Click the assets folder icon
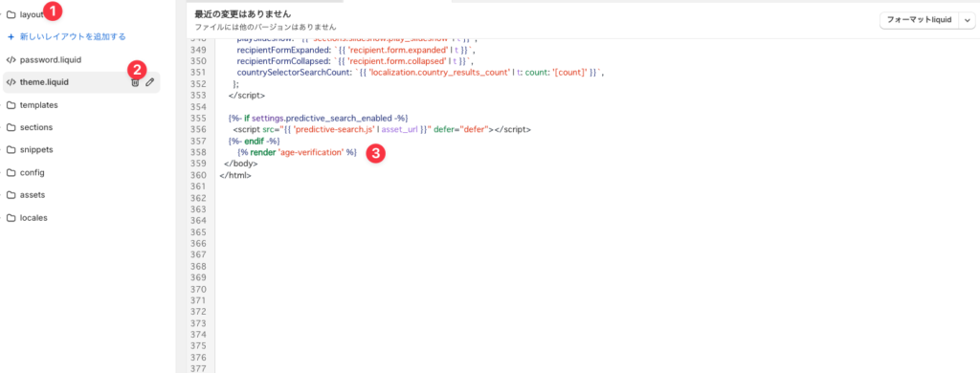 pyautogui.click(x=11, y=195)
